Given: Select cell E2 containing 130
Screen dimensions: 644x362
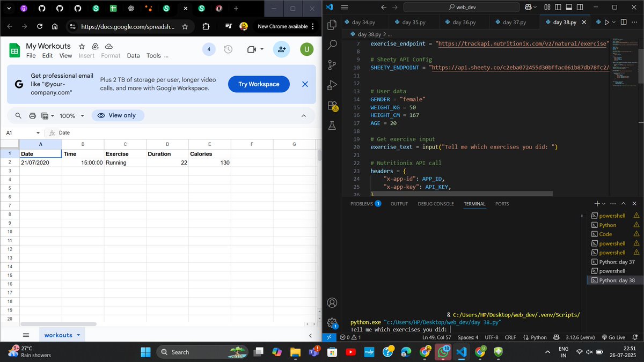Looking at the screenshot, I should (x=209, y=162).
